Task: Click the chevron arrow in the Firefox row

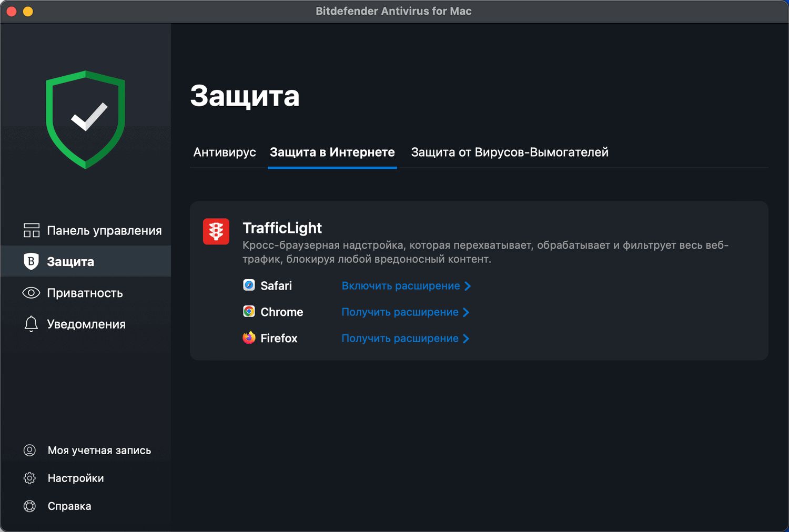Action: [466, 339]
